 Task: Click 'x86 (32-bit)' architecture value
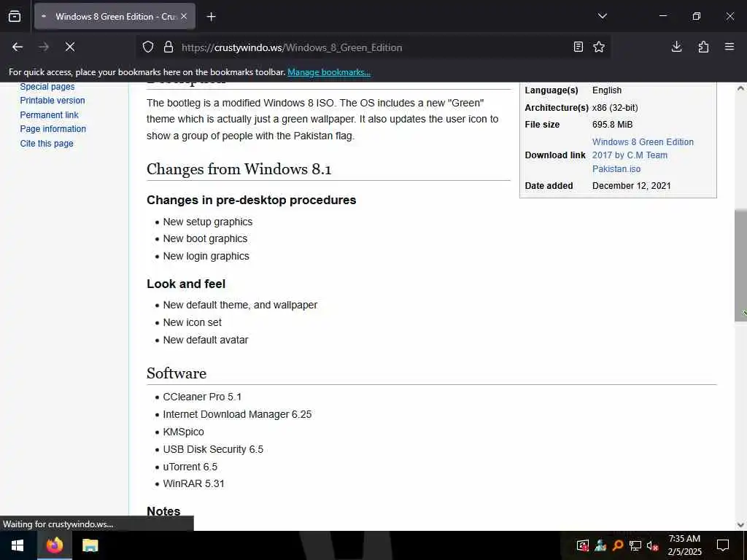614,108
